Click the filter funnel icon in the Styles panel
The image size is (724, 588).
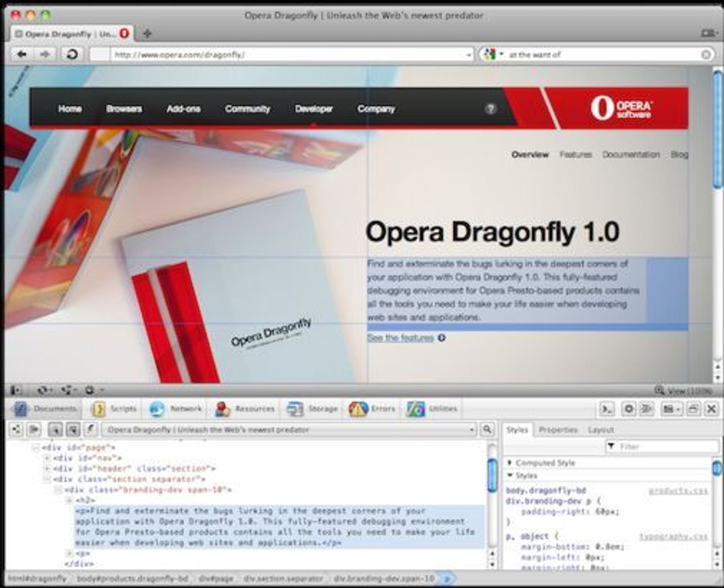(611, 446)
